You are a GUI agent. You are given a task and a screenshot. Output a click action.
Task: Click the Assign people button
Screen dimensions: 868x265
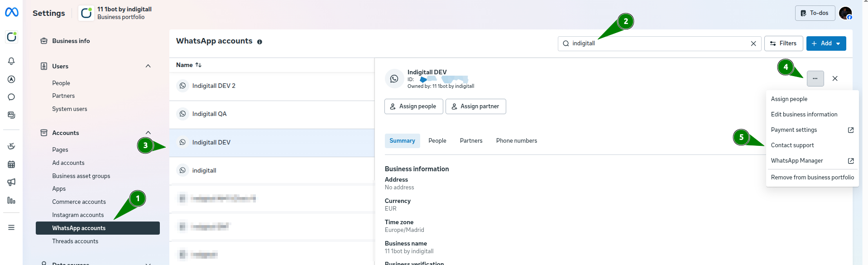(x=414, y=106)
